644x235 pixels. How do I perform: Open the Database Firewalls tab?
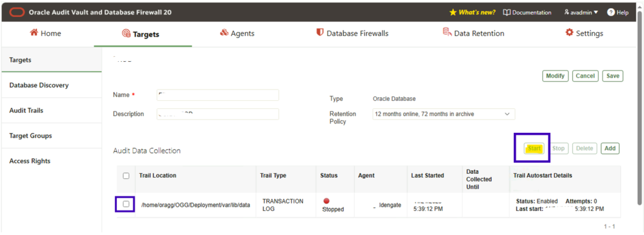(x=352, y=33)
